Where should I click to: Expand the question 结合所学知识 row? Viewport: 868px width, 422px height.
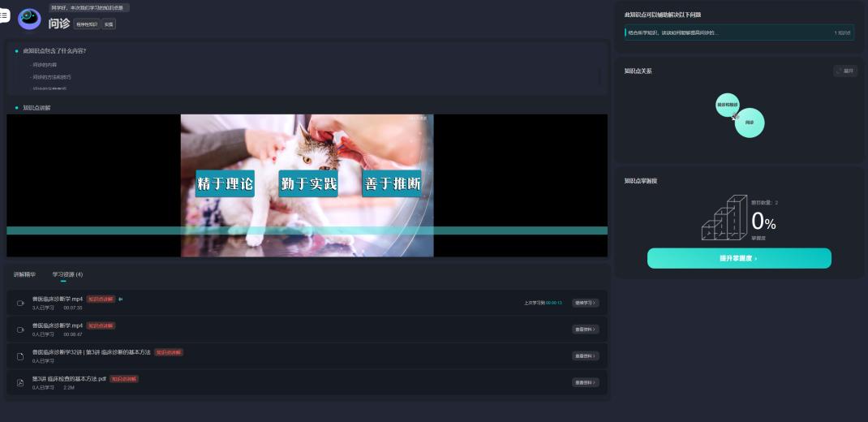point(738,32)
